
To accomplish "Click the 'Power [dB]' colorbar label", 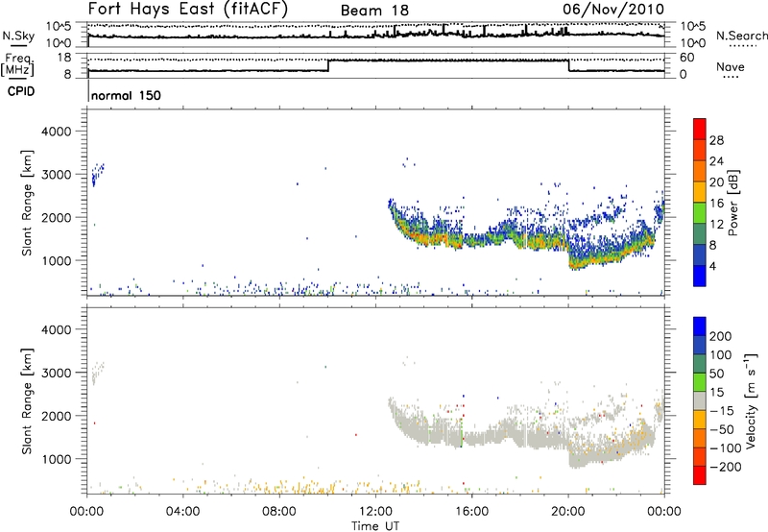I will pos(733,203).
